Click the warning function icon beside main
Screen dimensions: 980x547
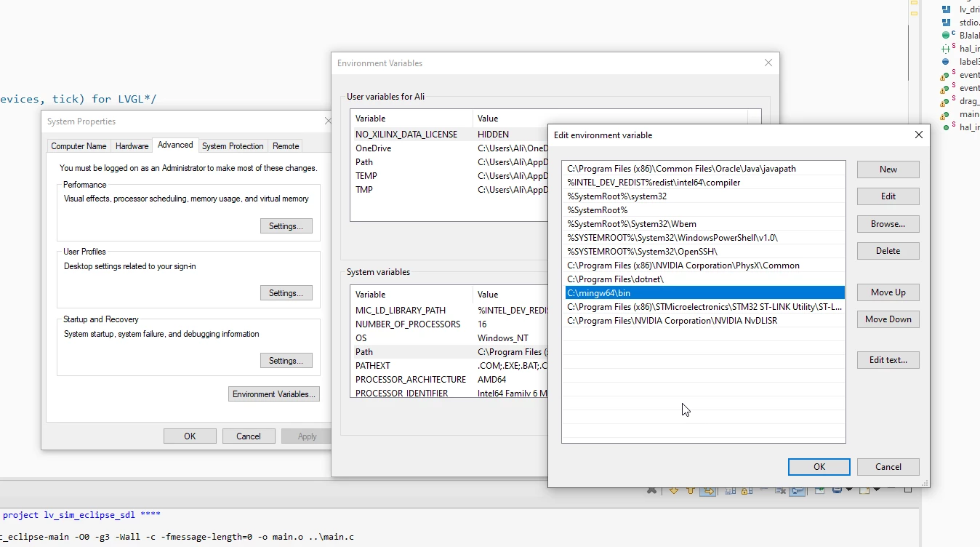pyautogui.click(x=945, y=114)
